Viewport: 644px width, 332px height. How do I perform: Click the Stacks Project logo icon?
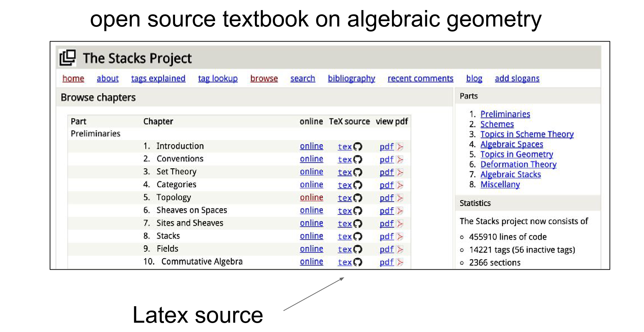(68, 58)
